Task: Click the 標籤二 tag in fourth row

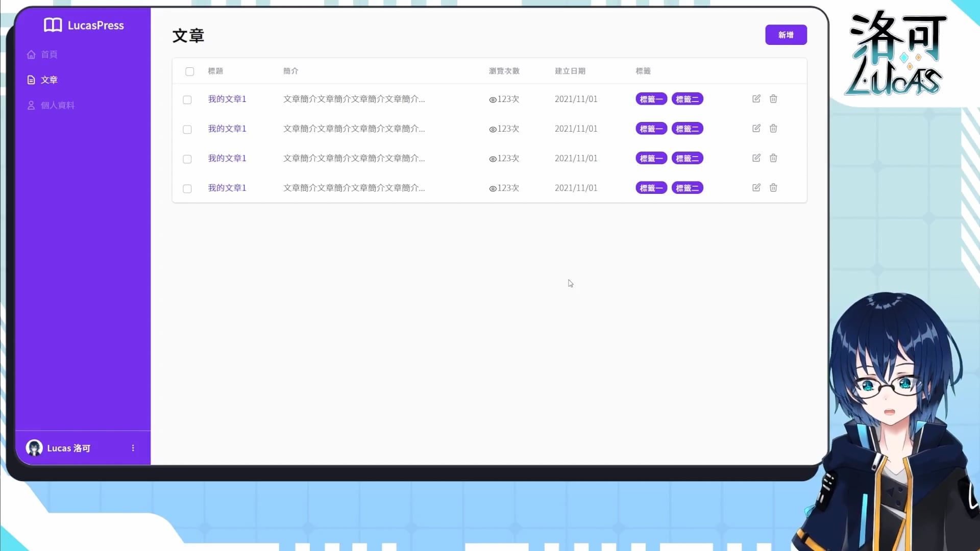Action: (687, 188)
